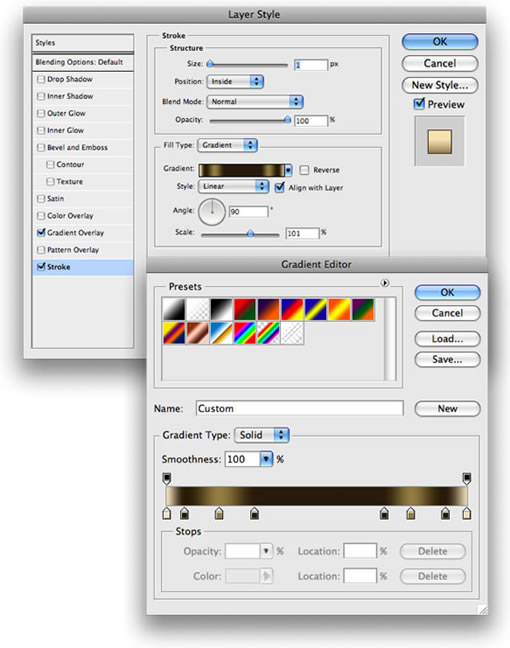
Task: Click the gradient Name text field
Action: point(299,408)
